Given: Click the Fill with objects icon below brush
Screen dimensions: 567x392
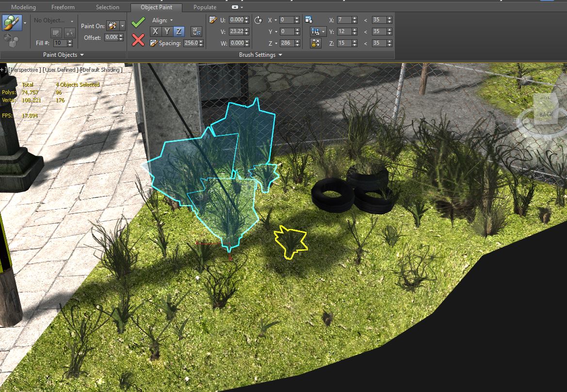Looking at the screenshot, I should pos(11,40).
